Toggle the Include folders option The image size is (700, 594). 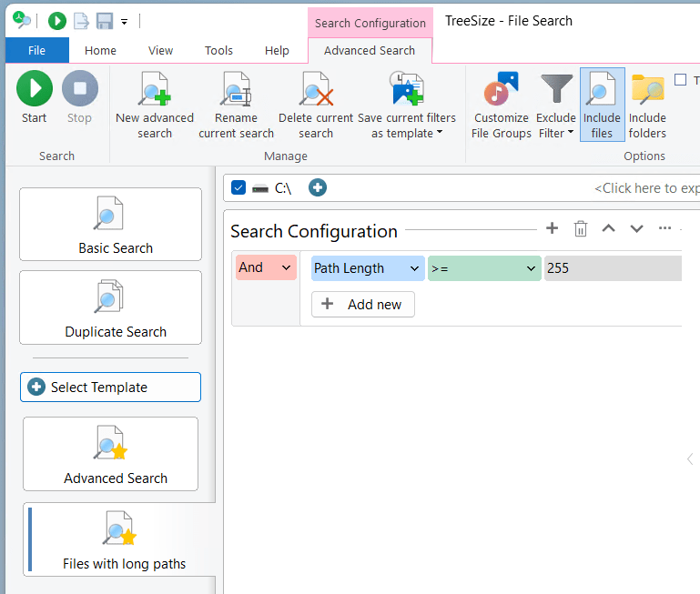(x=647, y=104)
